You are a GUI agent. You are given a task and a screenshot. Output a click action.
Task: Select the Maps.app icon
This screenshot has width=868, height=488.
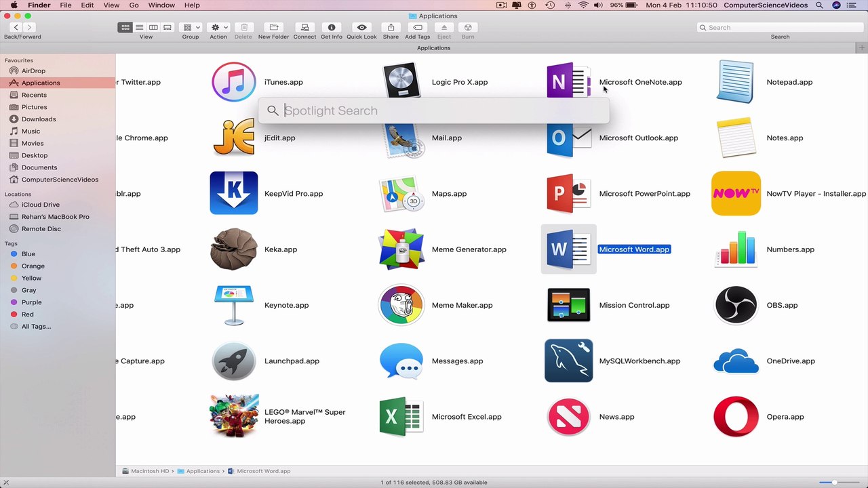[x=403, y=194]
